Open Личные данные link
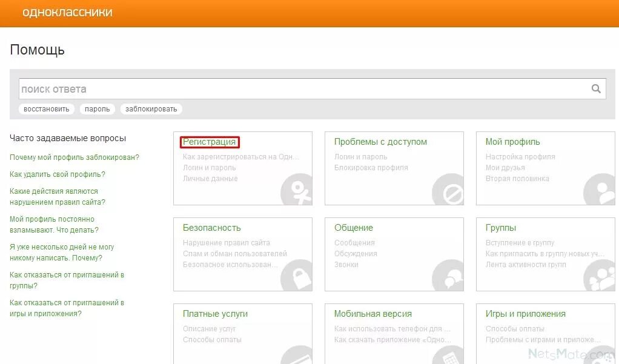Screen dimensions: 619x364 (210, 179)
